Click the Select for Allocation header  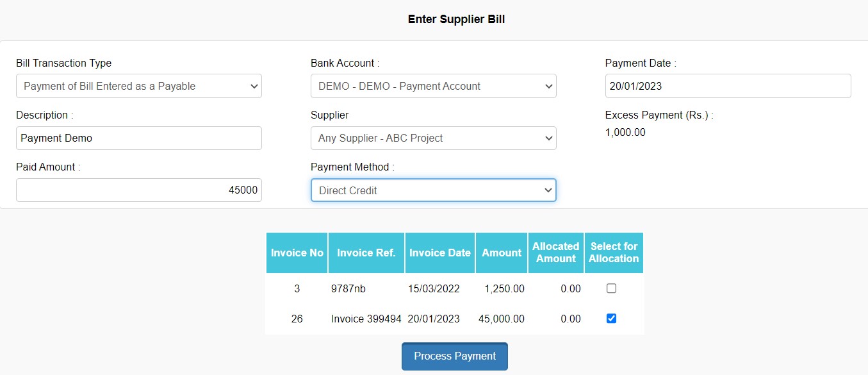coord(614,253)
